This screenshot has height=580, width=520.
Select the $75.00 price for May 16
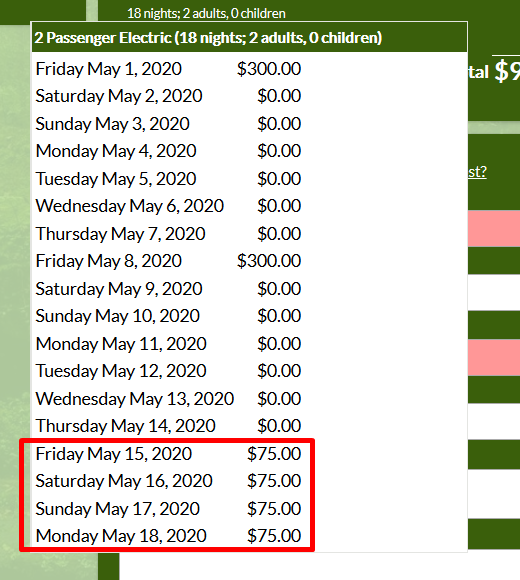pyautogui.click(x=274, y=481)
